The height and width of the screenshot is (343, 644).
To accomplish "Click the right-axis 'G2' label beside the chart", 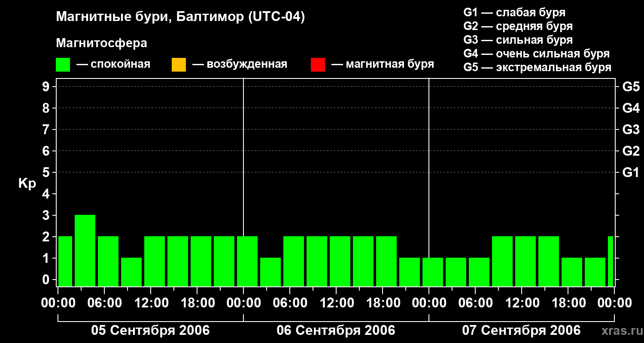I will pyautogui.click(x=631, y=151).
